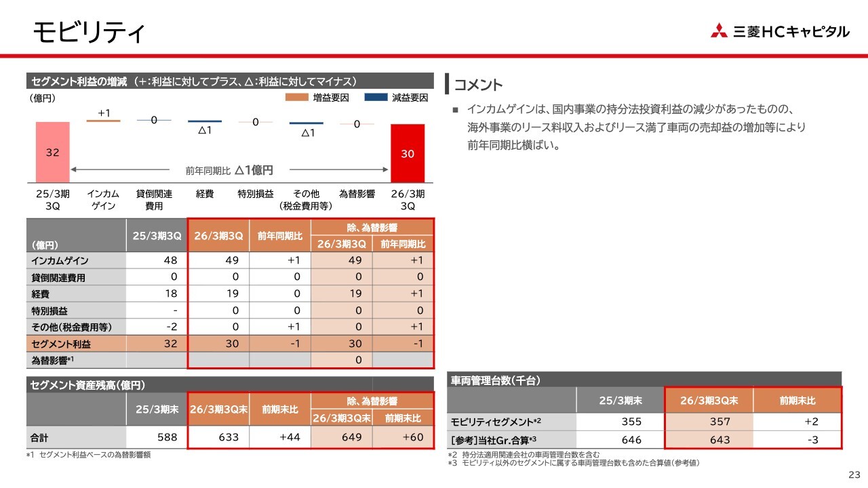This screenshot has width=868, height=488.
Task: Click the Mitsubishi HC Capital logo
Action: pos(779,31)
